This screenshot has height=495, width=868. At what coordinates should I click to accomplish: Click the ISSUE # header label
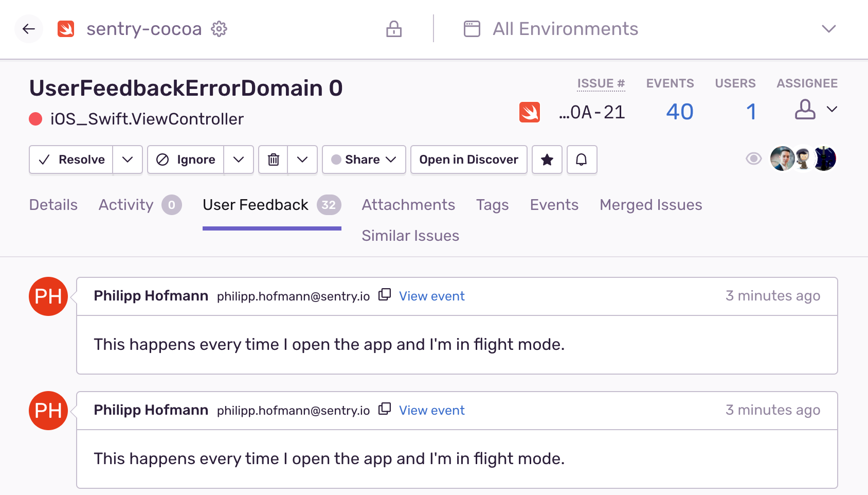[601, 83]
